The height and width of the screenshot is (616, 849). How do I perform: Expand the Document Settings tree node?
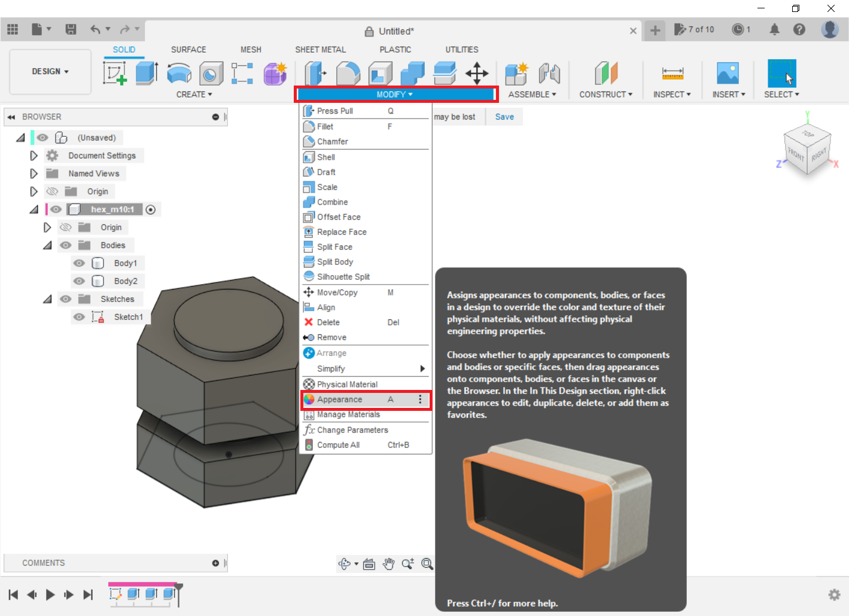[x=34, y=155]
